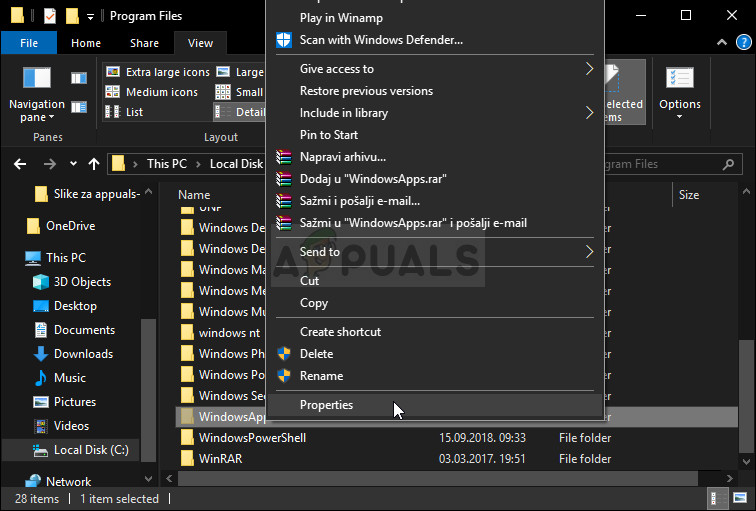Select This PC in navigation pane
756x511 pixels.
click(55, 258)
